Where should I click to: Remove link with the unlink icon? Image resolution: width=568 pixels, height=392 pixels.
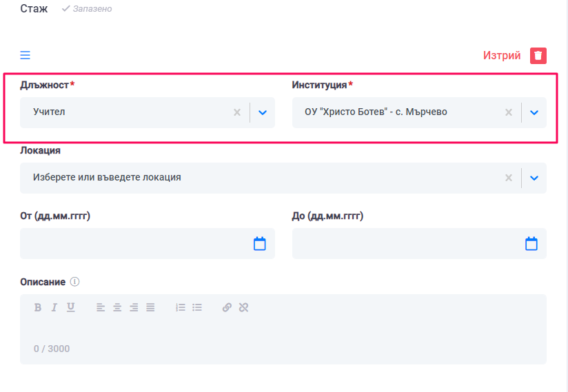[243, 307]
